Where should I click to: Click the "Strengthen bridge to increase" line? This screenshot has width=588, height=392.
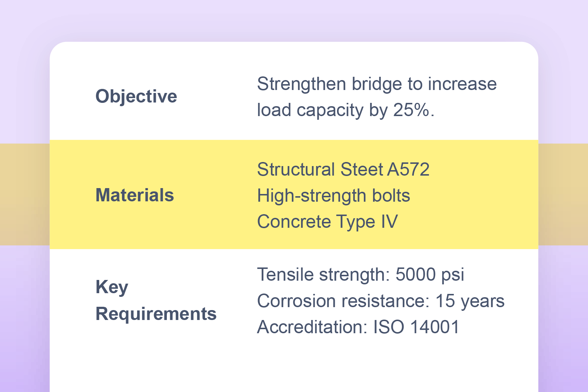[x=377, y=84]
